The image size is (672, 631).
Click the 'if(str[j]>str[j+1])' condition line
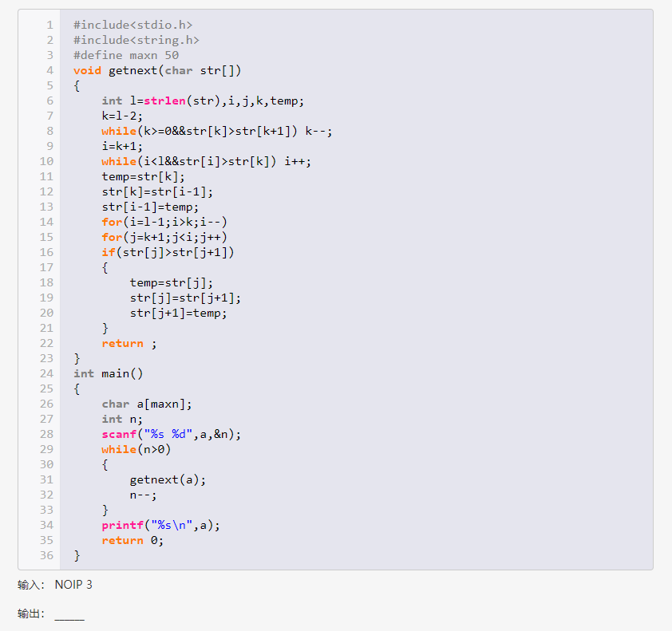pyautogui.click(x=168, y=252)
